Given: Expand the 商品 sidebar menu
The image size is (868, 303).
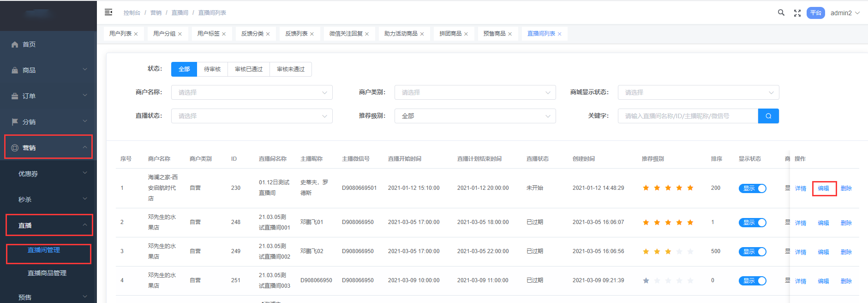Looking at the screenshot, I should (x=48, y=70).
